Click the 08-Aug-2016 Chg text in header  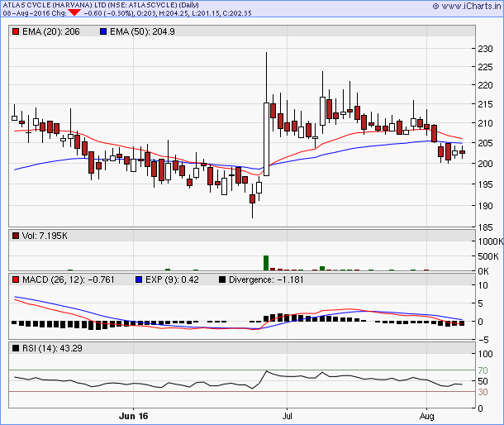pos(35,13)
